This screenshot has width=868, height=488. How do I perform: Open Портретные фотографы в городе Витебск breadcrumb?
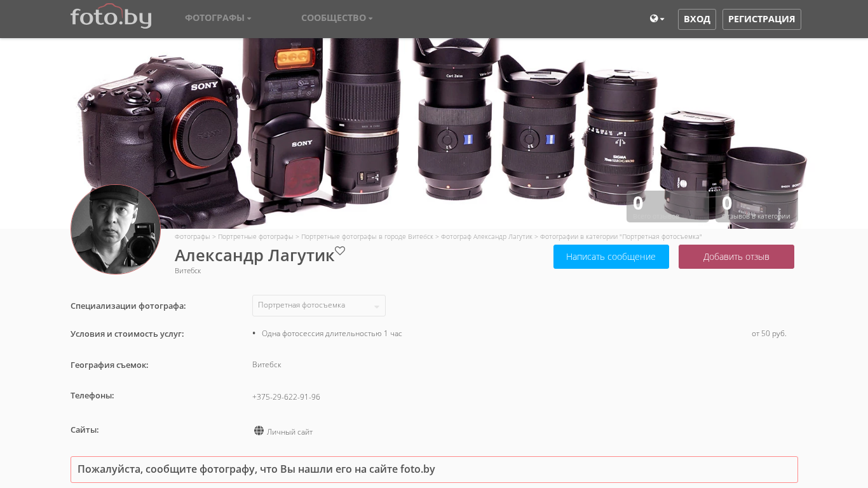click(367, 236)
